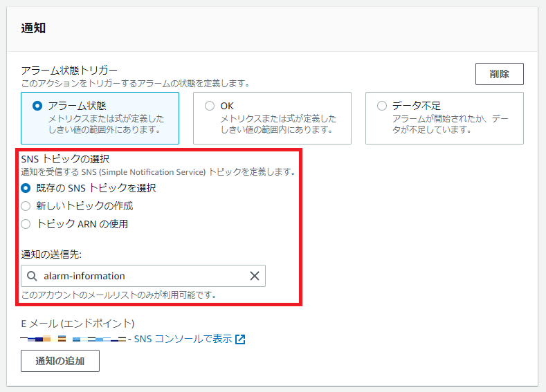Click the E メール (エンドポイント) label
The height and width of the screenshot is (392, 546).
(x=78, y=324)
